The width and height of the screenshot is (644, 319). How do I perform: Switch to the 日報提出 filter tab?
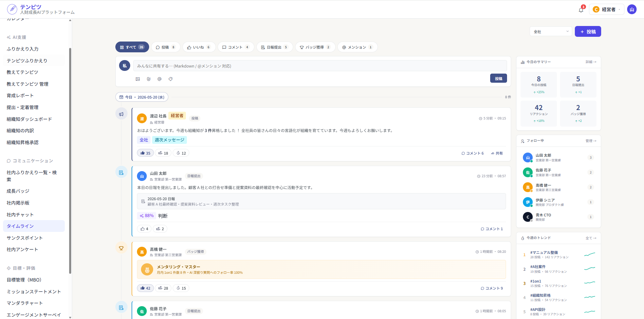(x=275, y=47)
